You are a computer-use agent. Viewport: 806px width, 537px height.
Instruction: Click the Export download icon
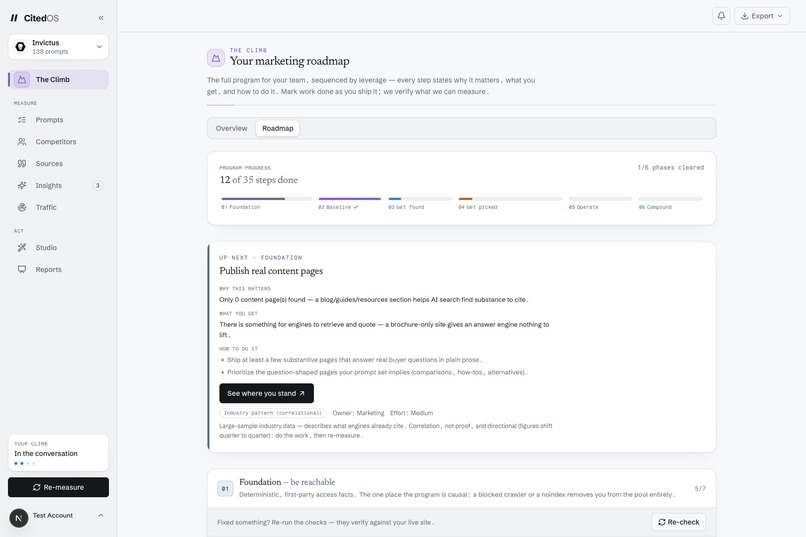pyautogui.click(x=744, y=16)
